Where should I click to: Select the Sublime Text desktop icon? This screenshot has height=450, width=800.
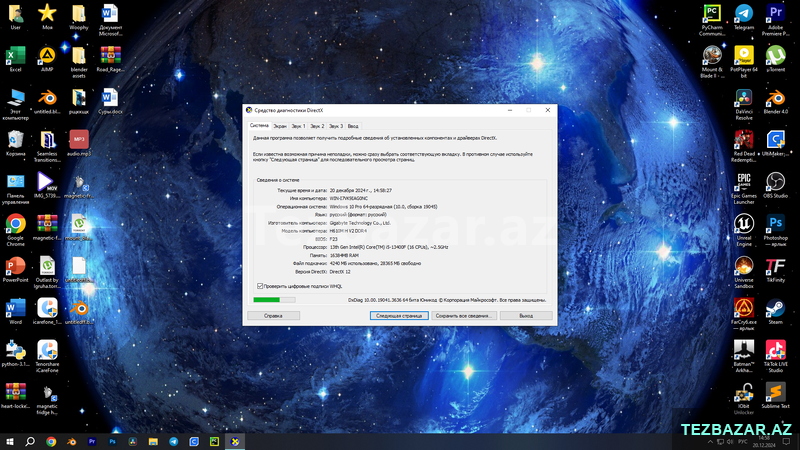pyautogui.click(x=776, y=393)
